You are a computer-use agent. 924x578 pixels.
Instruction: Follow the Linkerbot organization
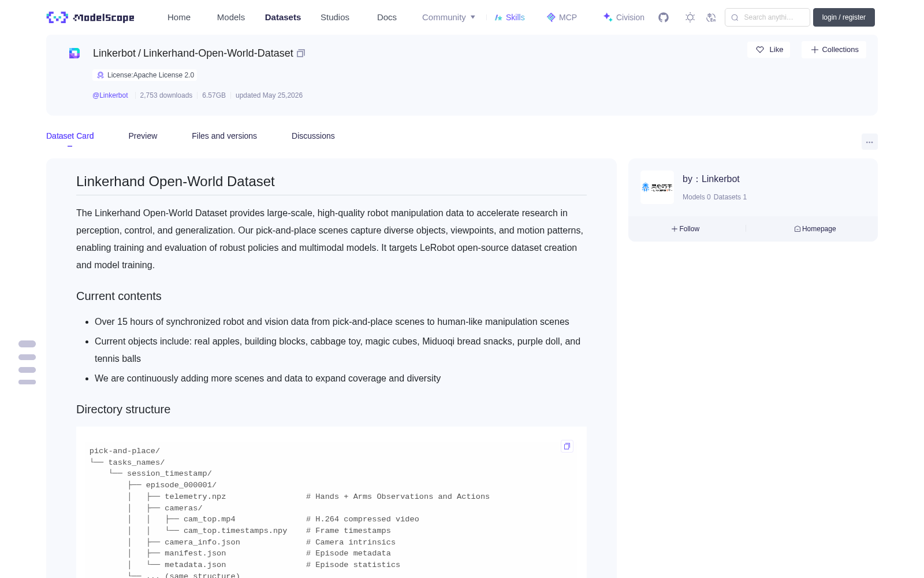pyautogui.click(x=685, y=229)
